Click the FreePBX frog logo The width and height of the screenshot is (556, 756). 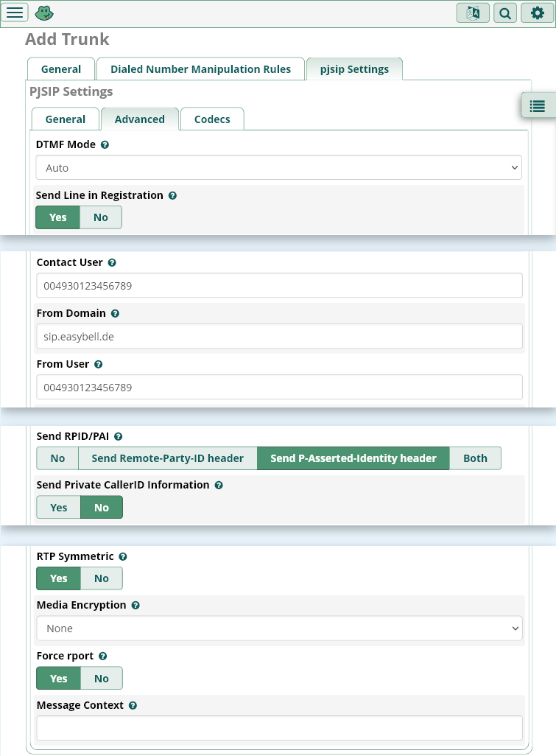point(44,13)
